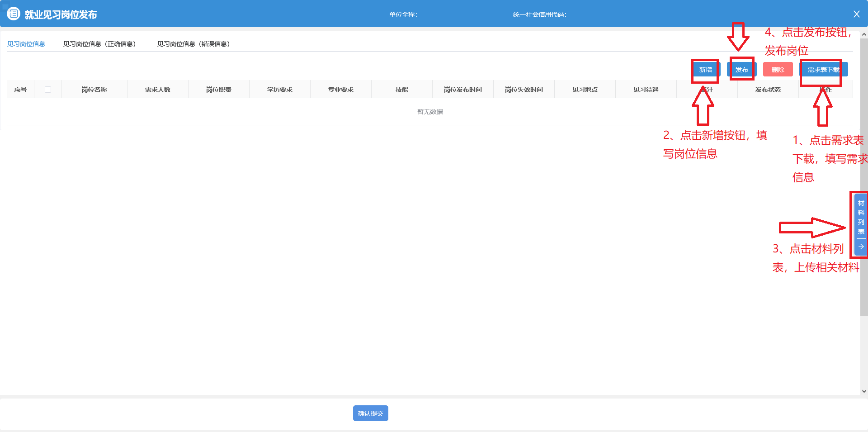Image resolution: width=868 pixels, height=432 pixels.
Task: Click the 岗位名称 column header
Action: click(x=94, y=90)
